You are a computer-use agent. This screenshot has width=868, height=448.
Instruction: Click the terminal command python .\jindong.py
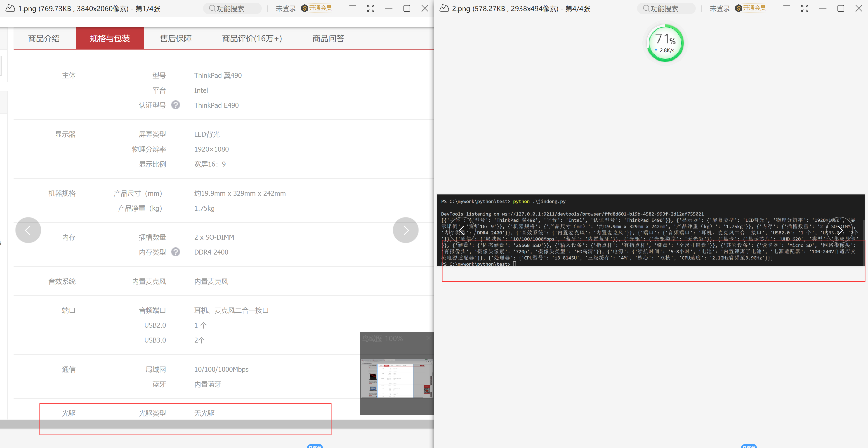tap(539, 201)
